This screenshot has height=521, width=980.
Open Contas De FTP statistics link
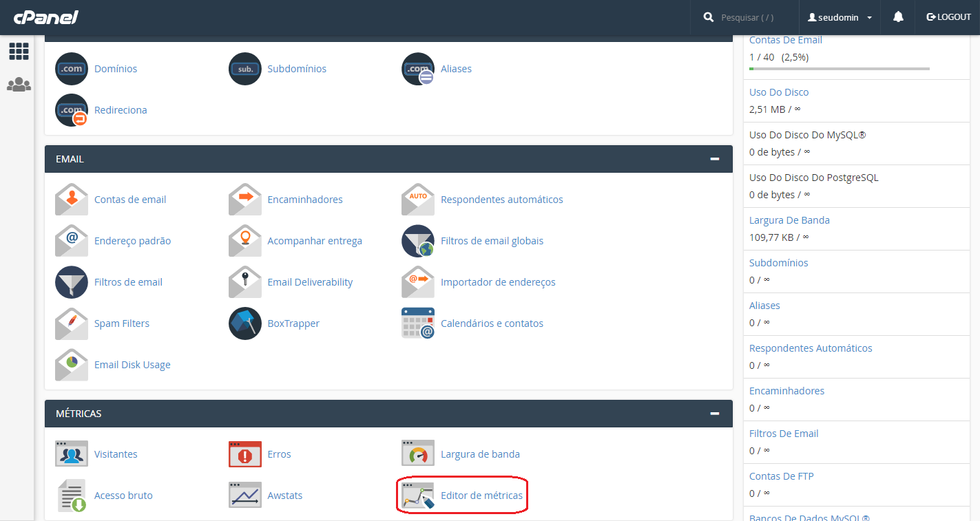[782, 476]
